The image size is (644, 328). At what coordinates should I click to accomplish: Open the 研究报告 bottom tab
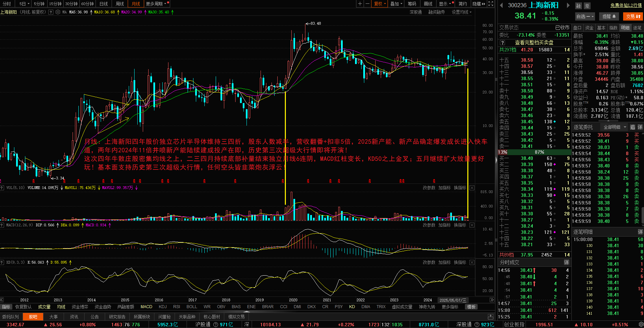pyautogui.click(x=117, y=317)
